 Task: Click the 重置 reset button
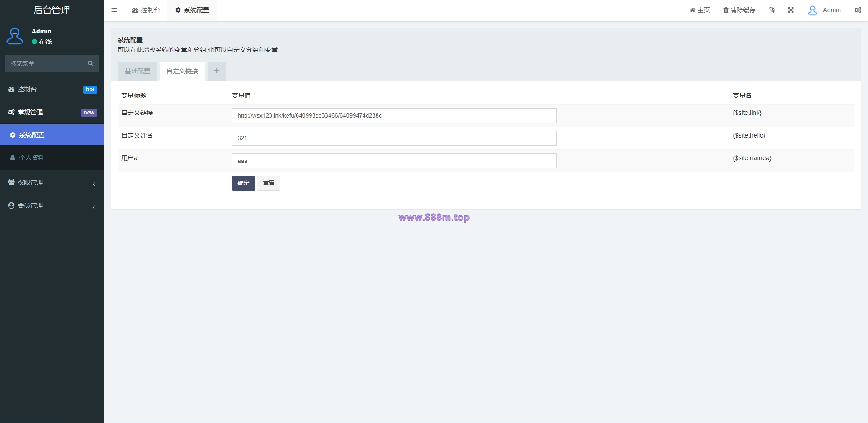[x=269, y=183]
